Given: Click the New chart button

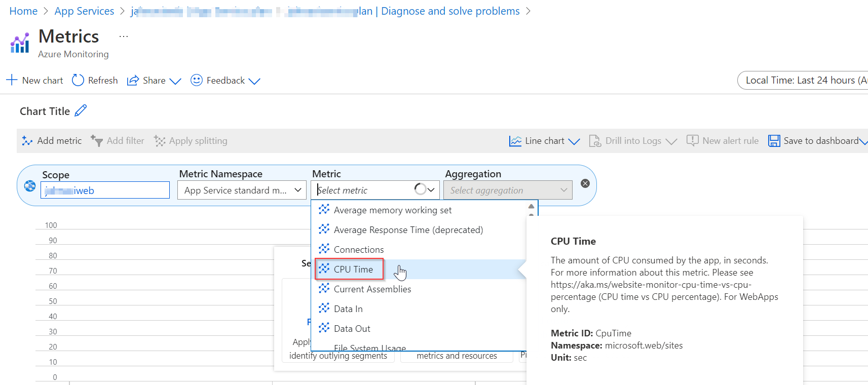Looking at the screenshot, I should [34, 80].
